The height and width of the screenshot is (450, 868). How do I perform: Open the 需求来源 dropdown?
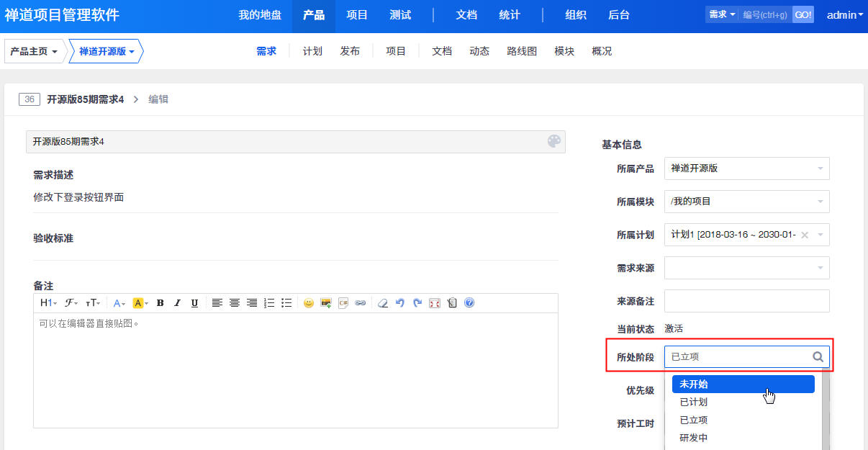746,267
